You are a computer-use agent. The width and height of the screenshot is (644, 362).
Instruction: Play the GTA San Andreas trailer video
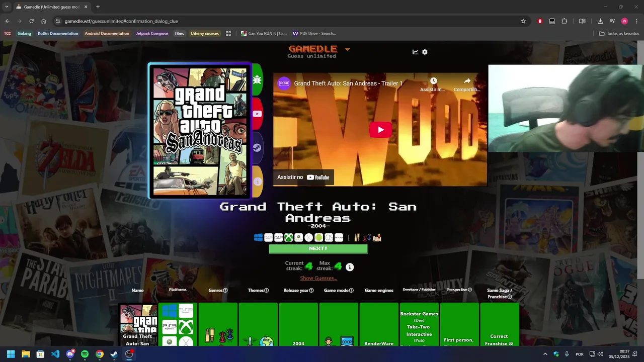tap(380, 130)
